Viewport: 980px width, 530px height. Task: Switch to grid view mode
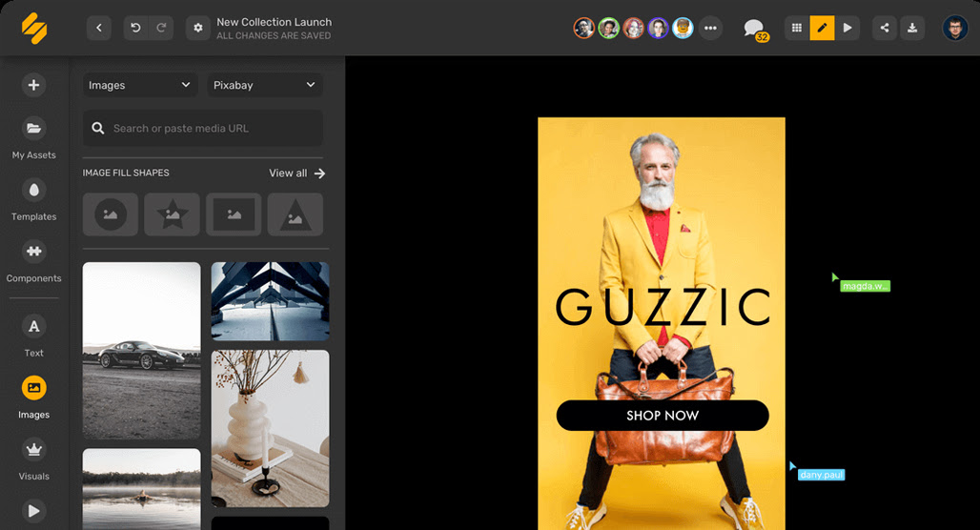[x=796, y=28]
